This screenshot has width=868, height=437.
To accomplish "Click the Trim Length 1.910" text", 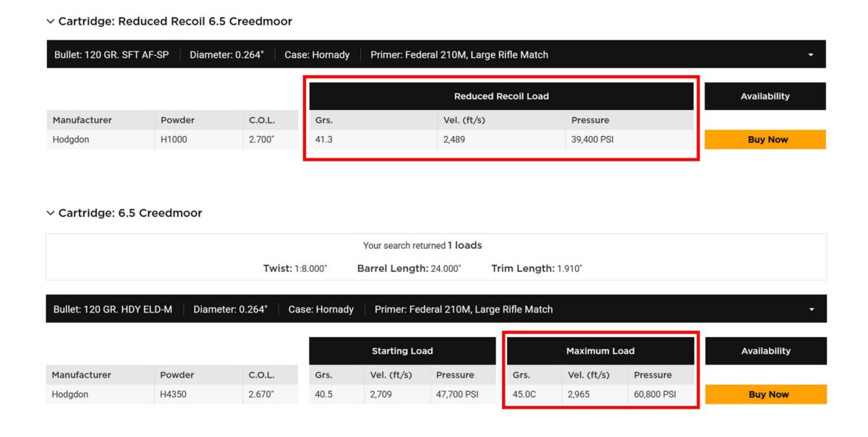I will point(537,268).
